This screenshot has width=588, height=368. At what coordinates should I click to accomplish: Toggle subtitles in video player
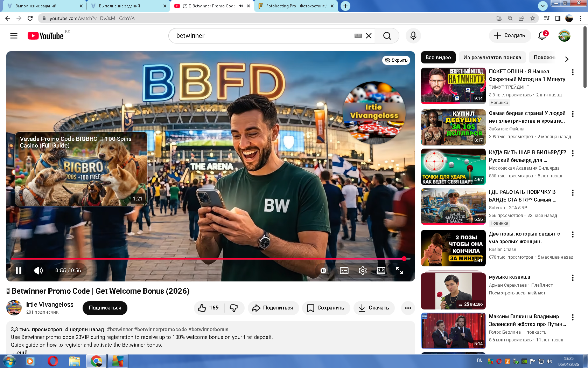click(x=344, y=271)
